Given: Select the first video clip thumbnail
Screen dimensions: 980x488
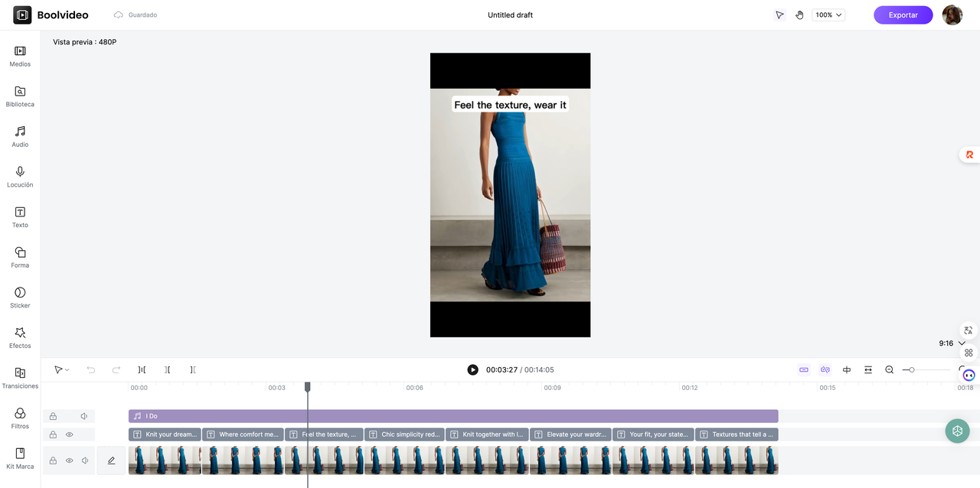Looking at the screenshot, I should (x=165, y=460).
